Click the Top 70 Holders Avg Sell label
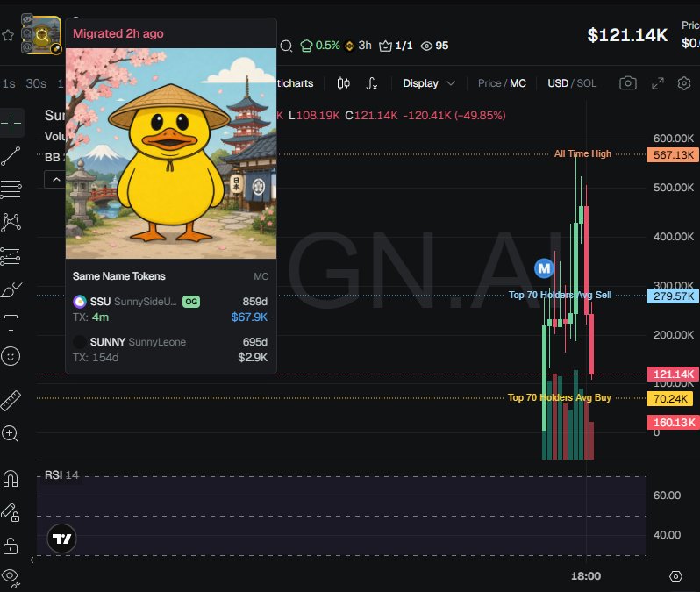This screenshot has width=700, height=592. pyautogui.click(x=560, y=295)
